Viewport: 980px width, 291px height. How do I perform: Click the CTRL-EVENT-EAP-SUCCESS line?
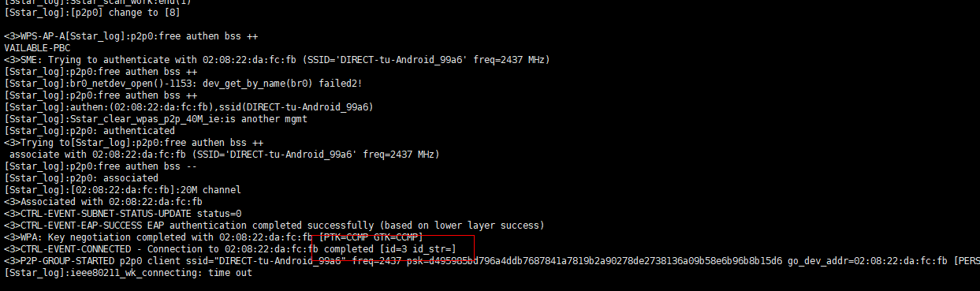click(x=274, y=226)
